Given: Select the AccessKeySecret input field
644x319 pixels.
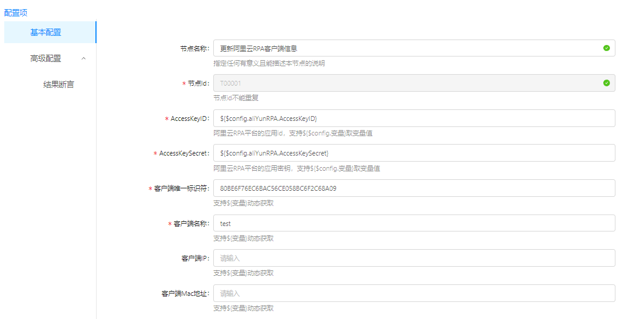Looking at the screenshot, I should (413, 153).
